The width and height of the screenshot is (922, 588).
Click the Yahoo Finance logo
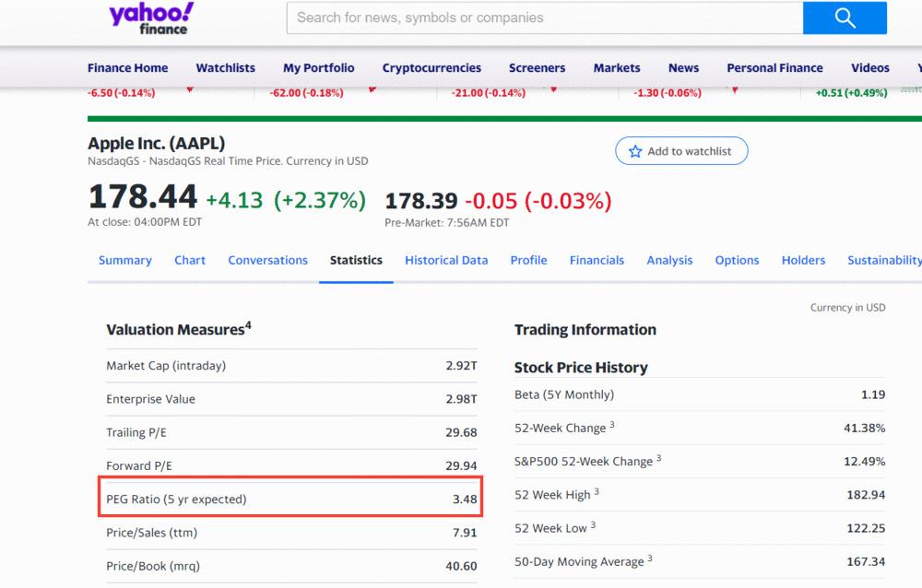(x=151, y=18)
